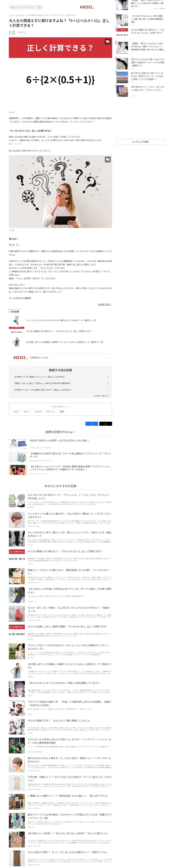Screen dimensions: 174x868
Task: Select the #大人 keyword tag
Action: click(x=16, y=411)
